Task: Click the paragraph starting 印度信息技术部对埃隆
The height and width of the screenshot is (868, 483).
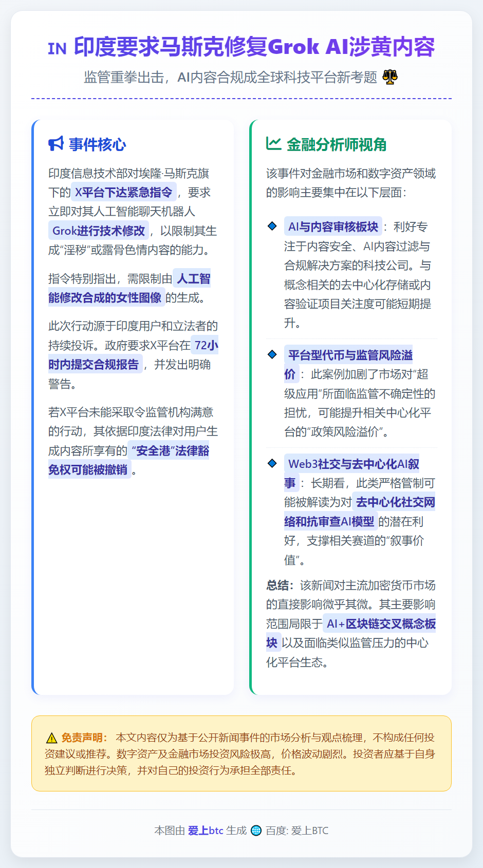Action: (133, 212)
